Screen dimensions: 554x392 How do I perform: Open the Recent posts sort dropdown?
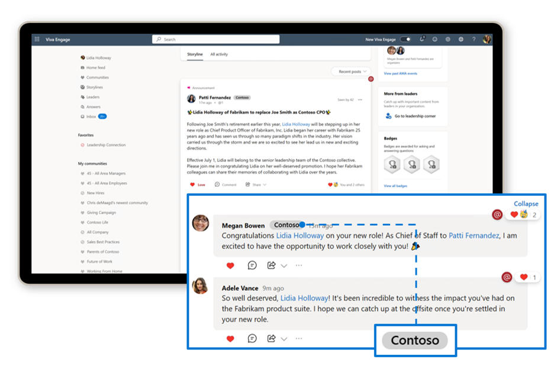(x=351, y=72)
